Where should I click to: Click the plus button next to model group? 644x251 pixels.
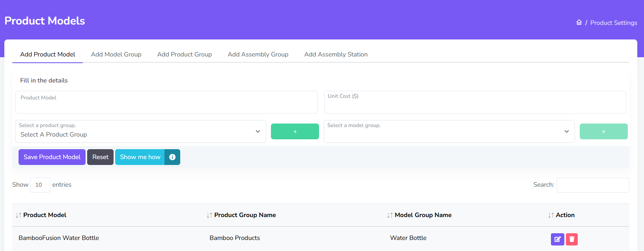point(603,131)
